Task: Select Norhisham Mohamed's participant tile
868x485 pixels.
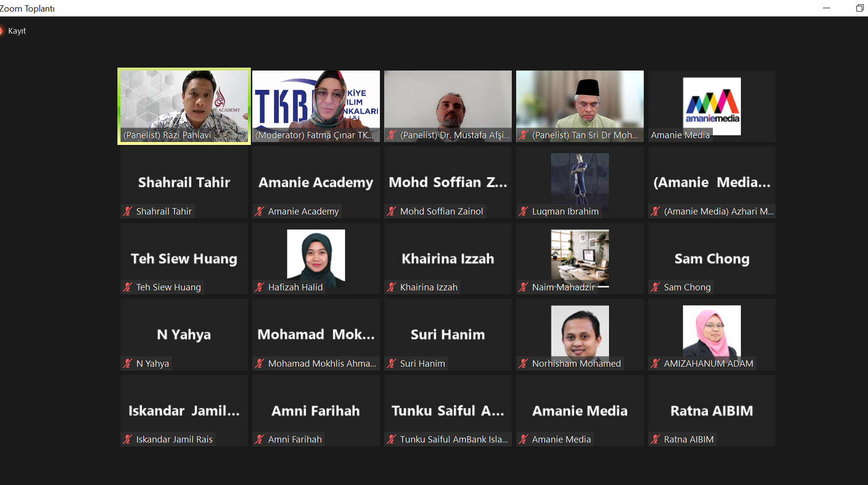Action: [580, 334]
